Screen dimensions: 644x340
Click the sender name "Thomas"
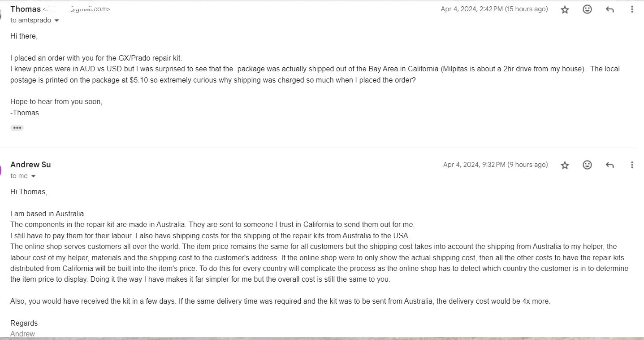pyautogui.click(x=25, y=9)
